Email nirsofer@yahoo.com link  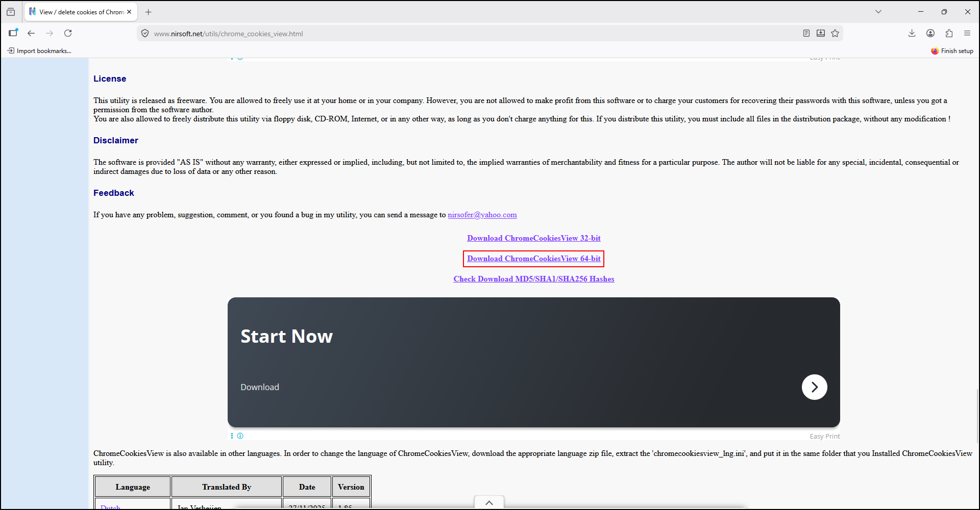(x=482, y=215)
